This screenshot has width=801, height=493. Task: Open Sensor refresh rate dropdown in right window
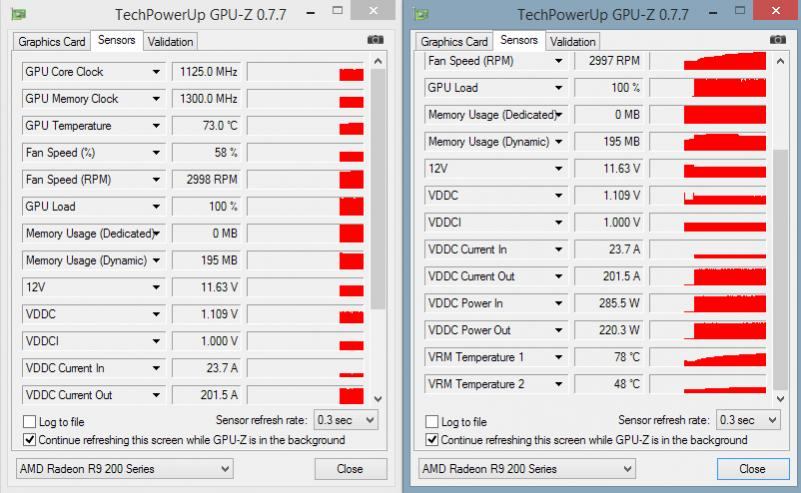[748, 420]
